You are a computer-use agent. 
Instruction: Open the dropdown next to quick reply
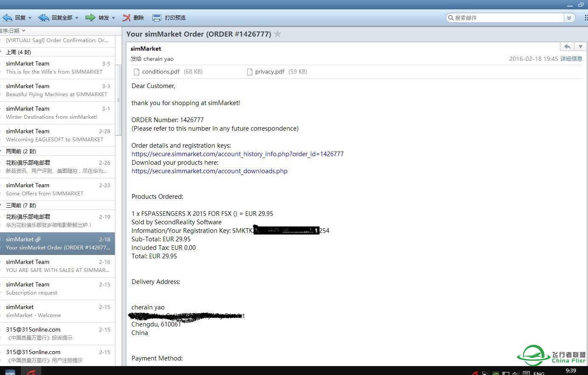pos(580,46)
